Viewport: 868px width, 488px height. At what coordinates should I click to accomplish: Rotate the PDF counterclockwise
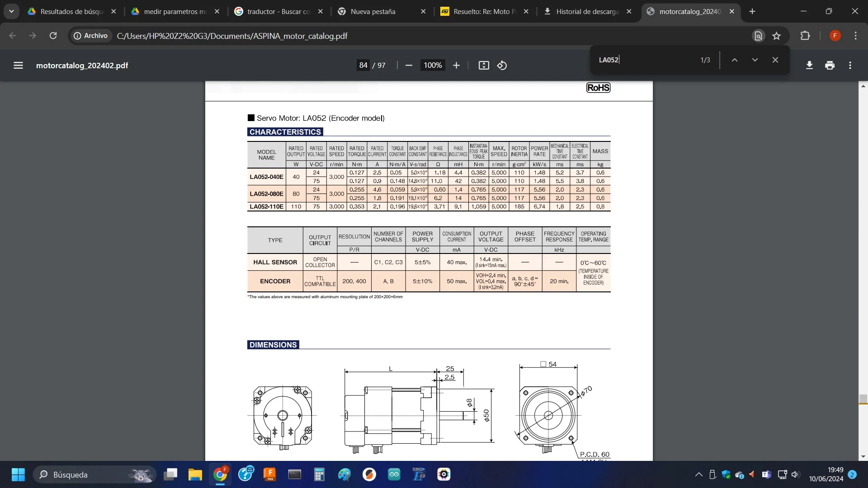point(502,66)
